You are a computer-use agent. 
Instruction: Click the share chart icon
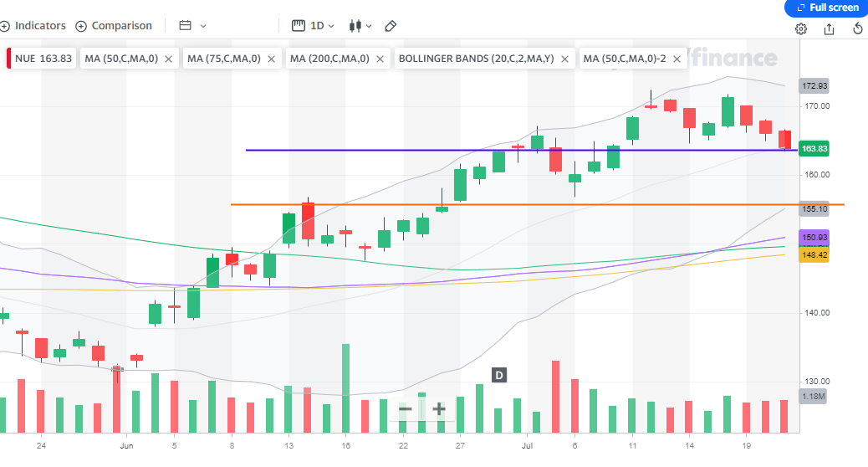click(x=829, y=28)
